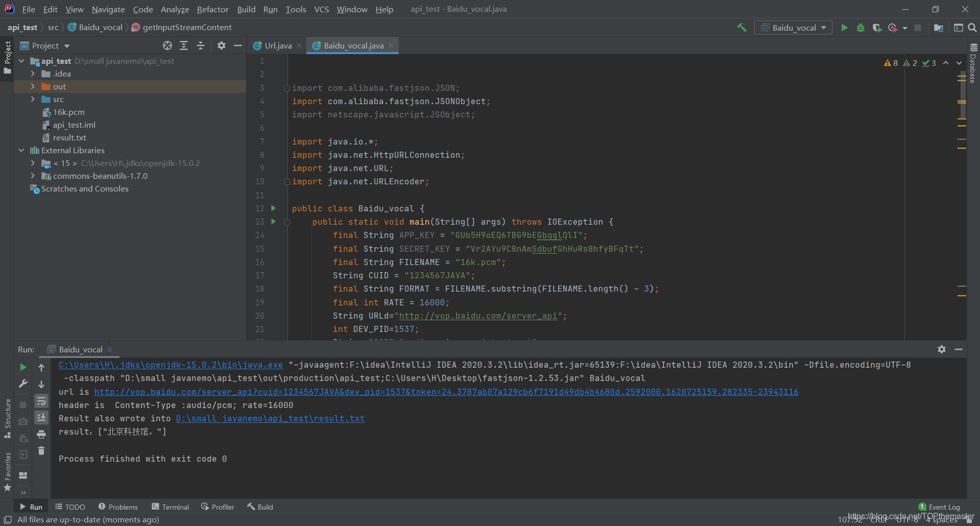Open the VCS menu

pyautogui.click(x=322, y=9)
